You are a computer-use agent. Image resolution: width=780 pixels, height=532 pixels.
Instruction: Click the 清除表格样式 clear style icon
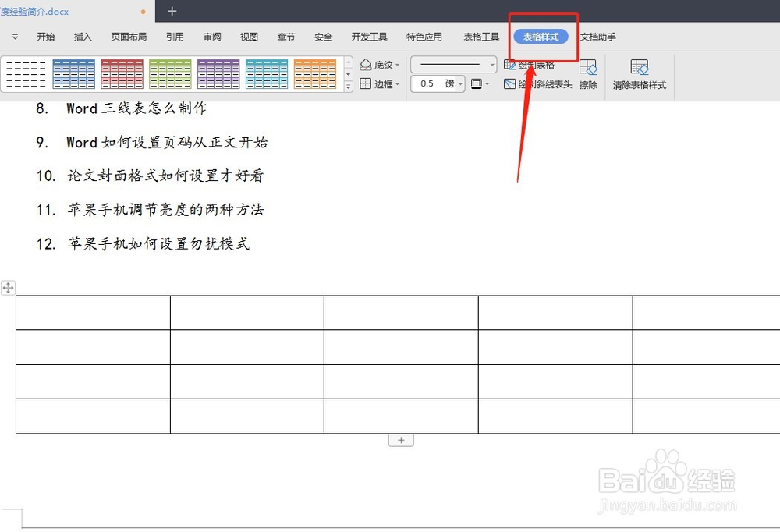click(x=640, y=74)
